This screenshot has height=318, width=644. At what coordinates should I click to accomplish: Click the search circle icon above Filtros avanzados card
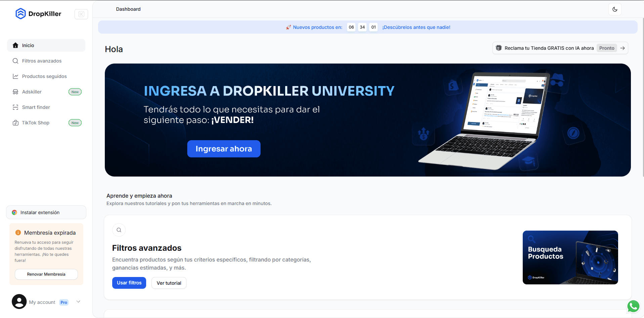(x=119, y=230)
